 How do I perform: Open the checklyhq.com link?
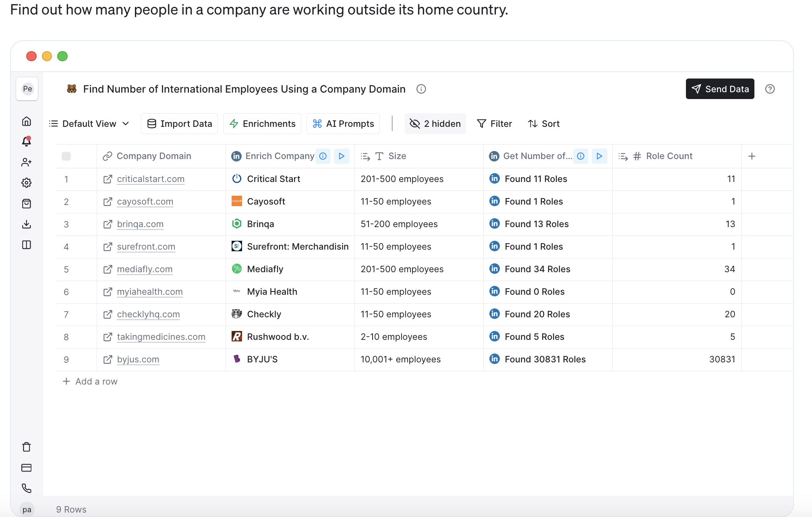[x=149, y=314]
